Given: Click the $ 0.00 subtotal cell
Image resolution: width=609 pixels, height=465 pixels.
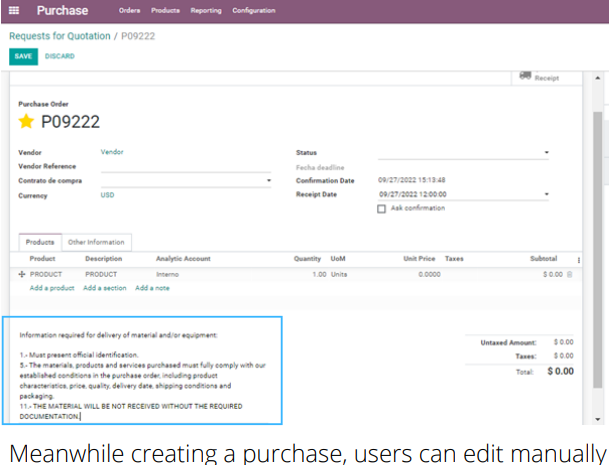Looking at the screenshot, I should click(553, 274).
